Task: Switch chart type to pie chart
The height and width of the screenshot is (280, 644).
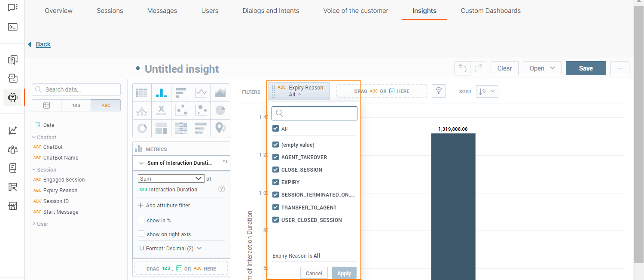Action: point(220,110)
